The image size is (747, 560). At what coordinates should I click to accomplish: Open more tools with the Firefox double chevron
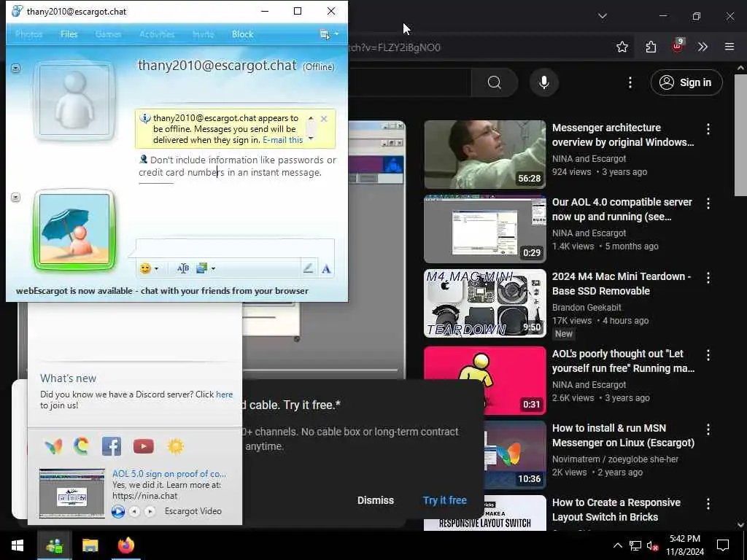703,47
